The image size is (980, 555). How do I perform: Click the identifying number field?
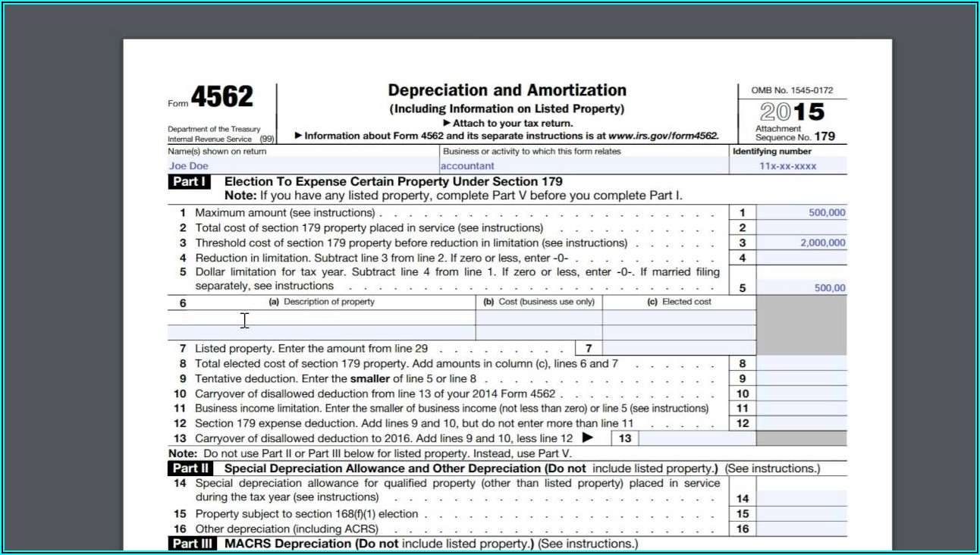pos(788,166)
